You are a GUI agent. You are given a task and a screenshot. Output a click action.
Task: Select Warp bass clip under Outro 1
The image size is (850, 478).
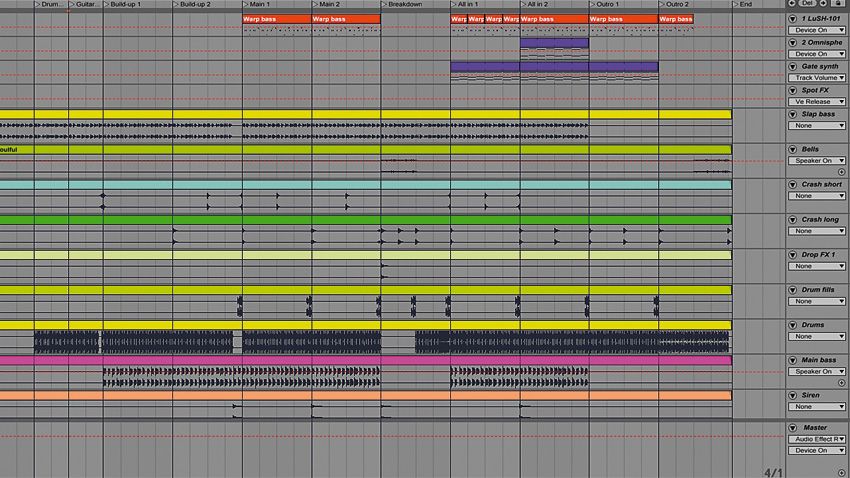(623, 19)
